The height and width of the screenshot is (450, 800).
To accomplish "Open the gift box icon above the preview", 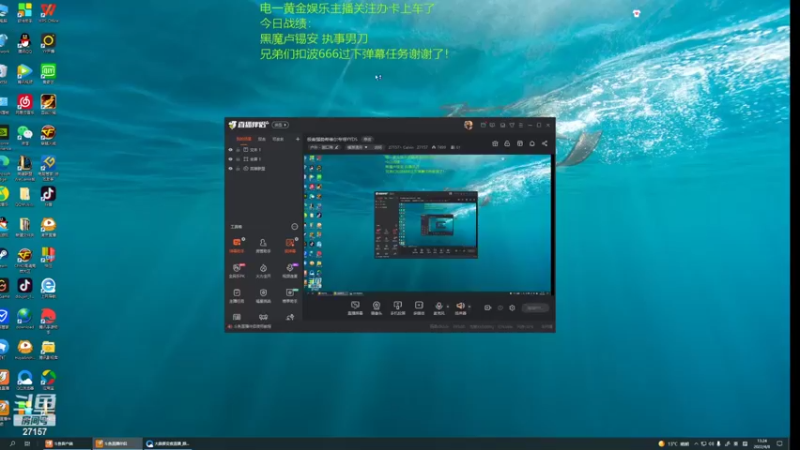I will tap(495, 144).
